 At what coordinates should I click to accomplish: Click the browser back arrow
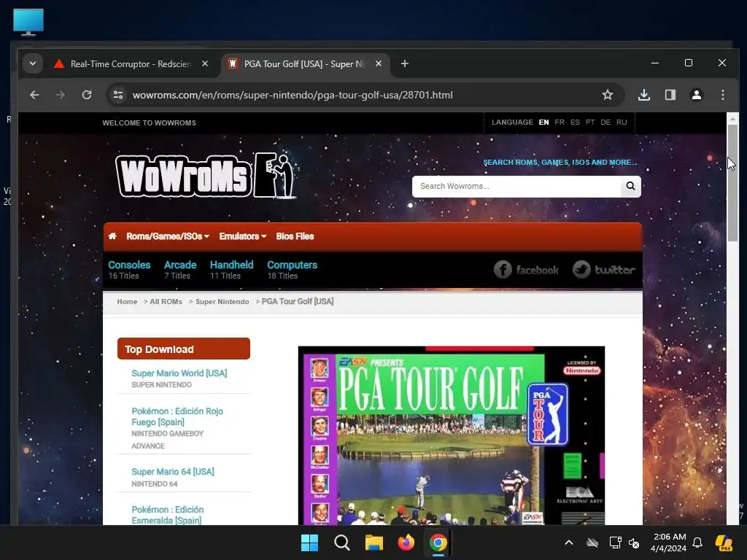tap(34, 95)
